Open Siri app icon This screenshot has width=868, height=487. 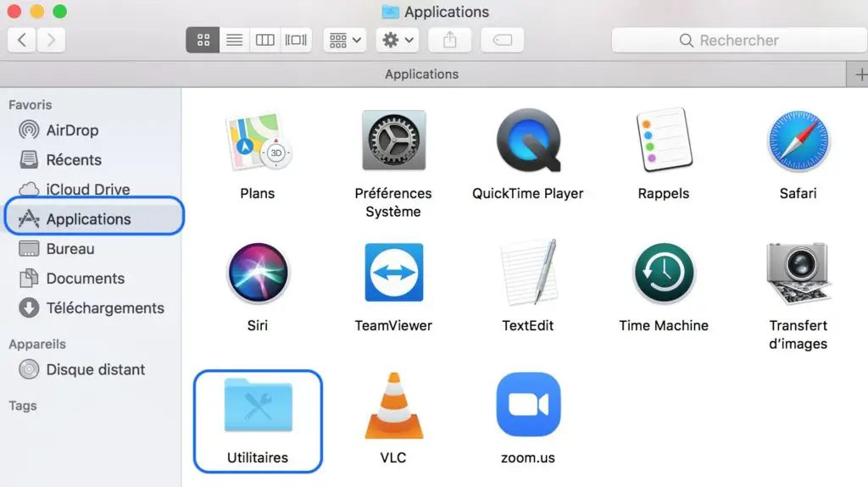tap(258, 273)
